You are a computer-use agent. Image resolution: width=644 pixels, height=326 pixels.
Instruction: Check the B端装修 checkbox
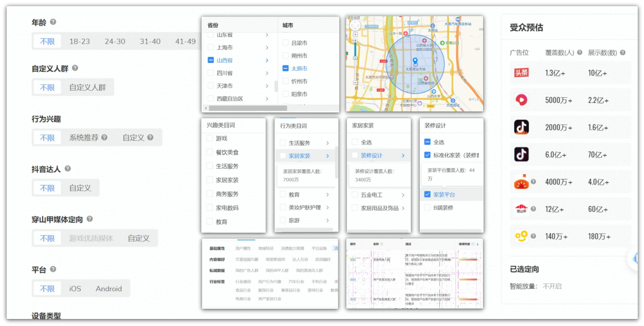tap(428, 207)
